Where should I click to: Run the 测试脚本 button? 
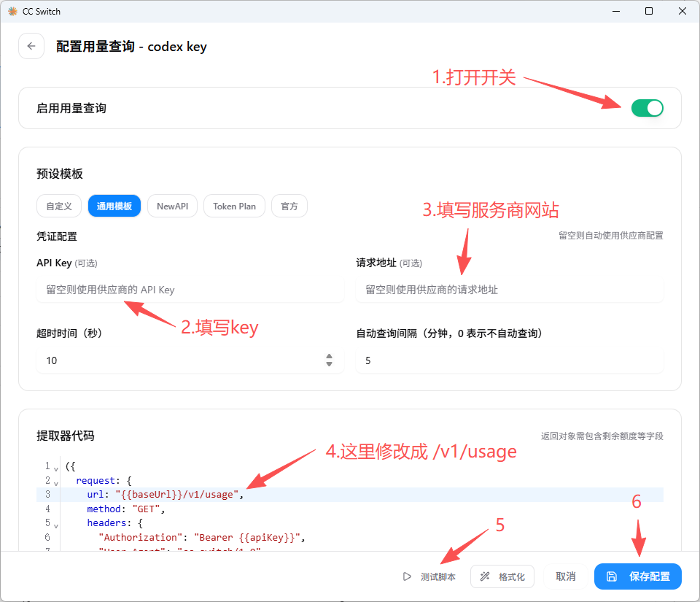[429, 576]
